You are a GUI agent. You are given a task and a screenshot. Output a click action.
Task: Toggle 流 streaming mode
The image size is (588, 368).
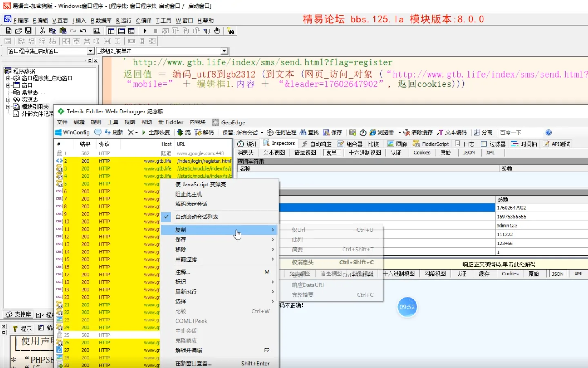coord(184,132)
